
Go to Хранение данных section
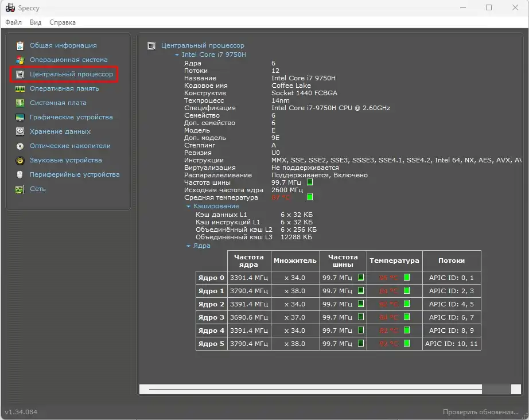click(60, 131)
